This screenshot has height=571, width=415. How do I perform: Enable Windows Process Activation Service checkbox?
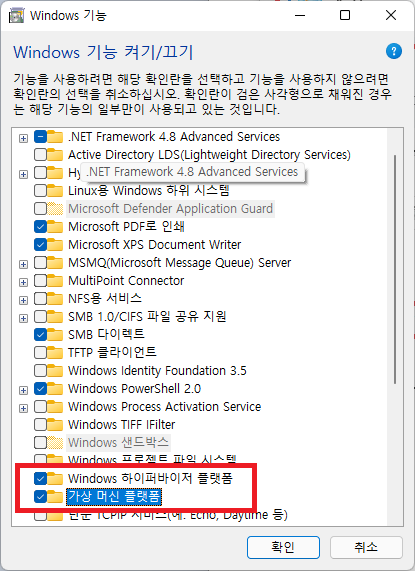click(40, 406)
